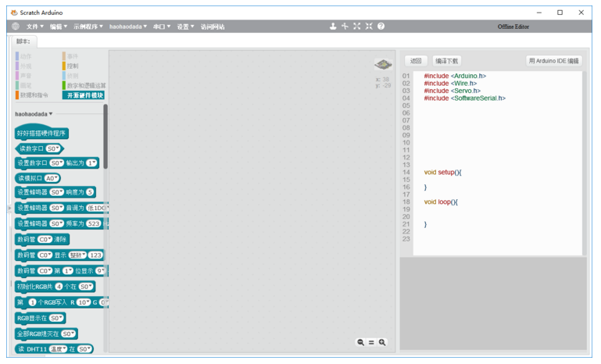Select the 开源硬件模块 block category
Viewport: 601px width, 364px height.
(84, 95)
